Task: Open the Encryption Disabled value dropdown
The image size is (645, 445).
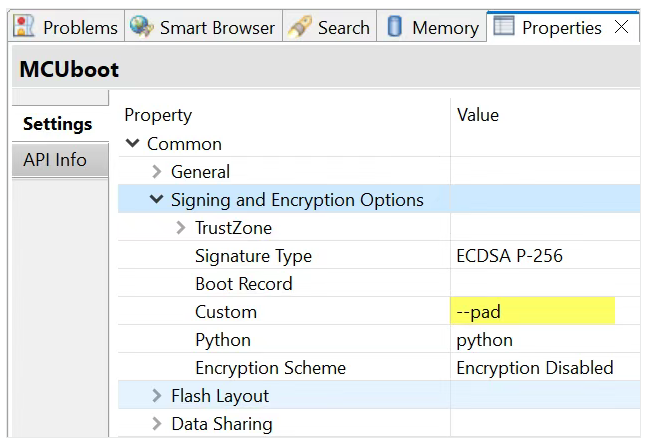Action: pos(545,368)
